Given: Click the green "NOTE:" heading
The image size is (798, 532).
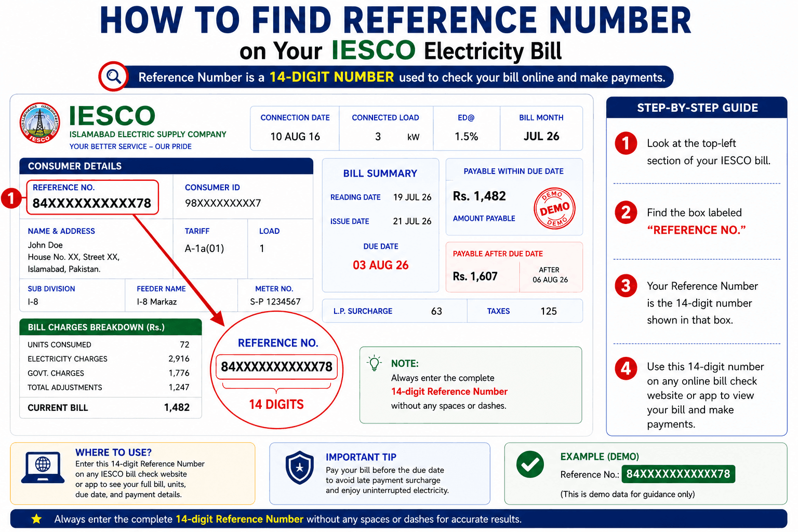Looking at the screenshot, I should [x=405, y=364].
